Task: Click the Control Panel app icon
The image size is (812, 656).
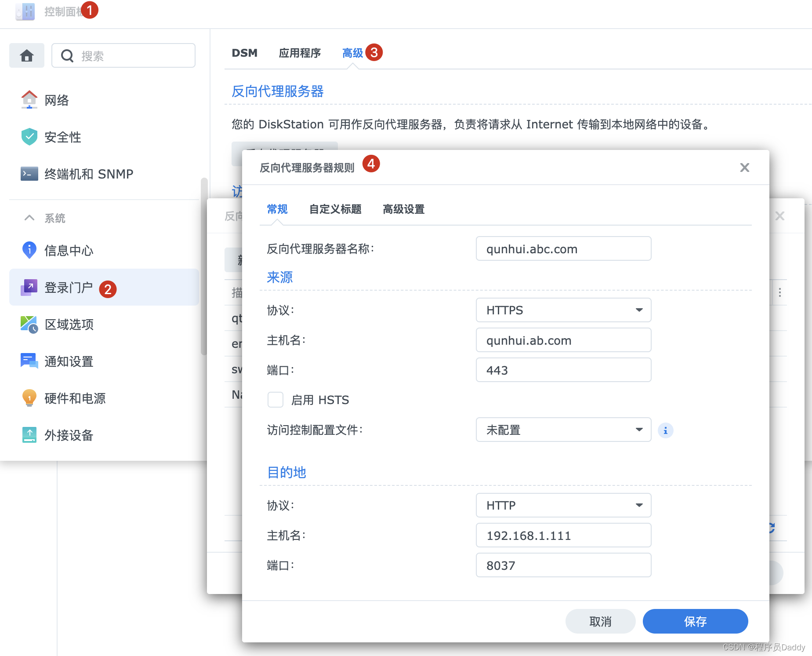Action: pos(25,11)
